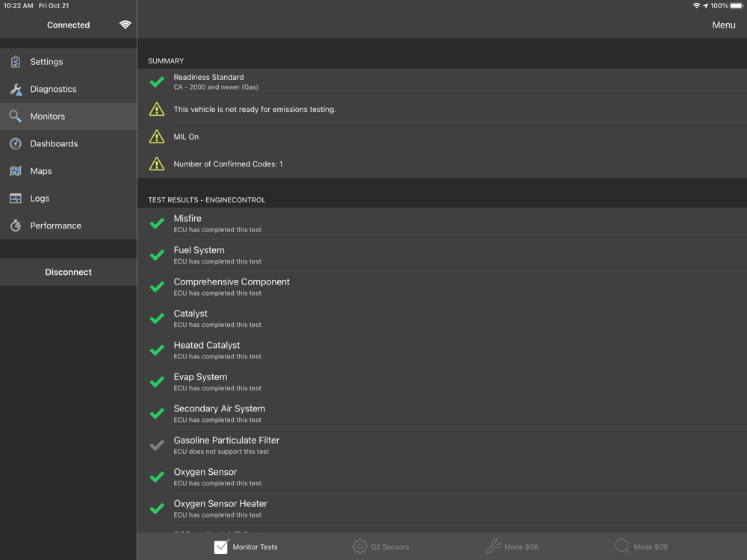Viewport: 747px width, 560px height.
Task: Tap the Disconnect button
Action: click(69, 272)
